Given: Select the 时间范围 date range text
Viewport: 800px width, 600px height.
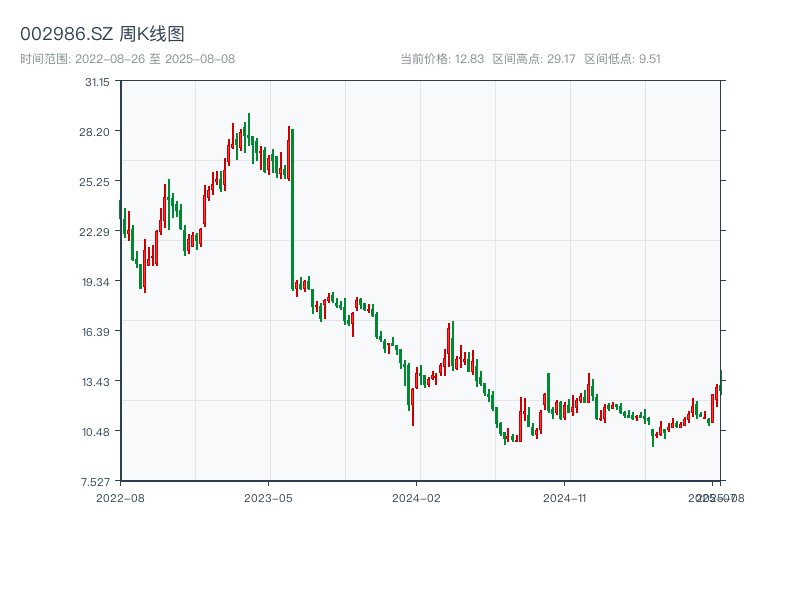Looking at the screenshot, I should (x=127, y=59).
